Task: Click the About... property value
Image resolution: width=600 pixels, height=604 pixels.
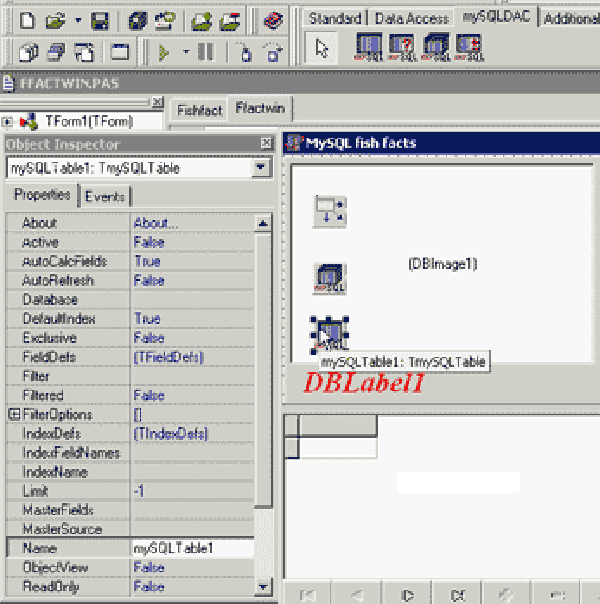Action: pos(193,223)
